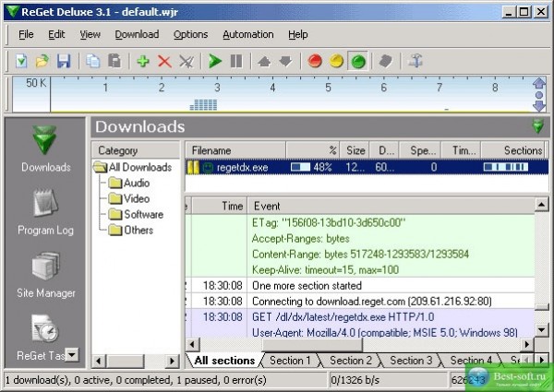Select the green traffic light mode

(358, 62)
